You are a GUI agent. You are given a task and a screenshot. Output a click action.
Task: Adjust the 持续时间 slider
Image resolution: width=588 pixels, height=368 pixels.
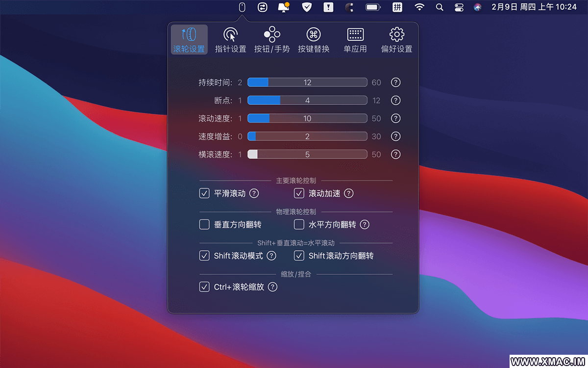click(x=307, y=82)
